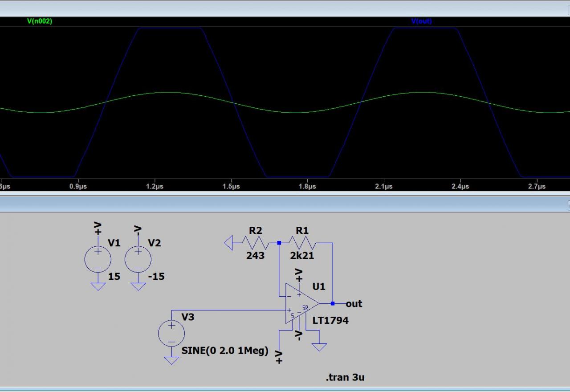570x392 pixels.
Task: Click the SINE(0 2.0 1Meg) source value
Action: [x=225, y=351]
